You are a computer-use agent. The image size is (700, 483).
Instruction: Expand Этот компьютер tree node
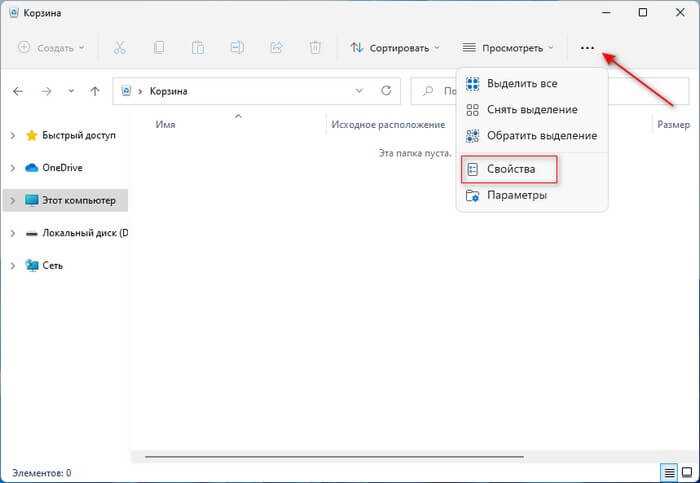12,200
